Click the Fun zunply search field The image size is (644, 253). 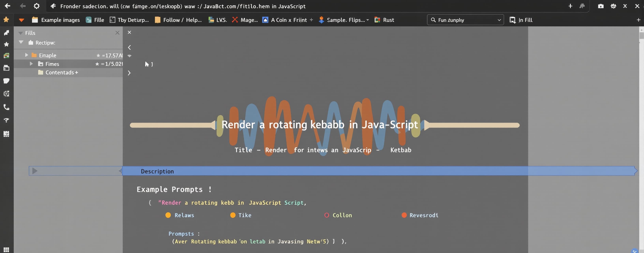click(465, 20)
